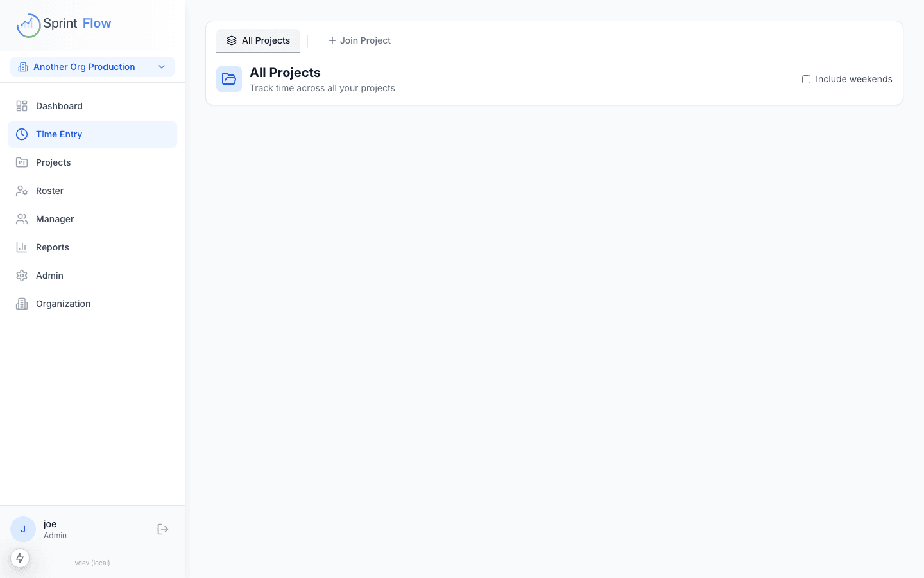Select the Organization building icon

pos(21,303)
